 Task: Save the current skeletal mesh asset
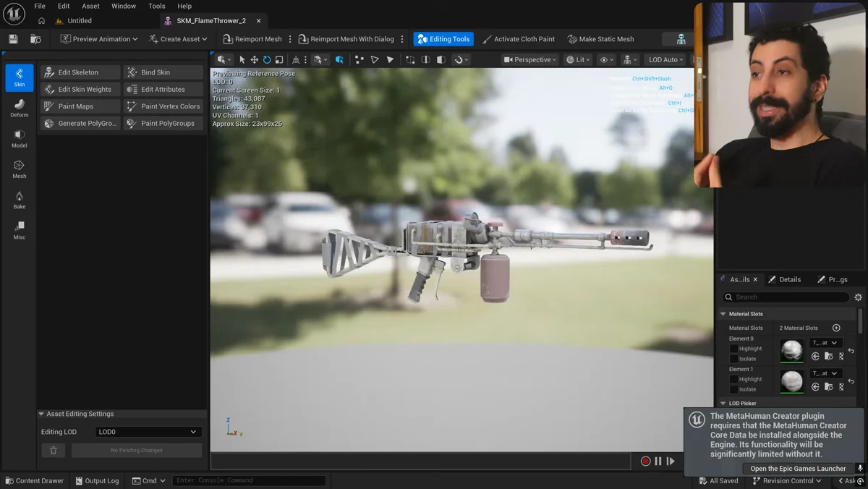[13, 39]
